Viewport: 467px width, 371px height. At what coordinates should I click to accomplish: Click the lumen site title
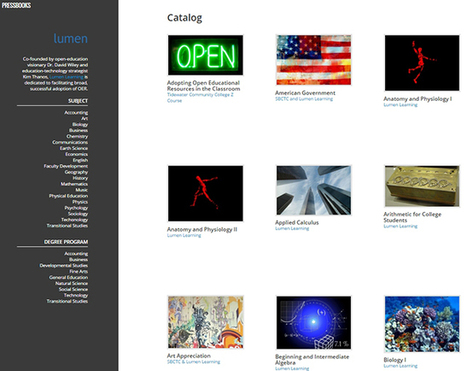pyautogui.click(x=70, y=38)
